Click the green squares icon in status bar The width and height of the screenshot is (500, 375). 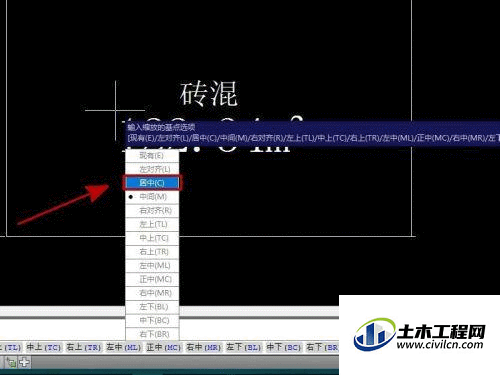[x=11, y=362]
